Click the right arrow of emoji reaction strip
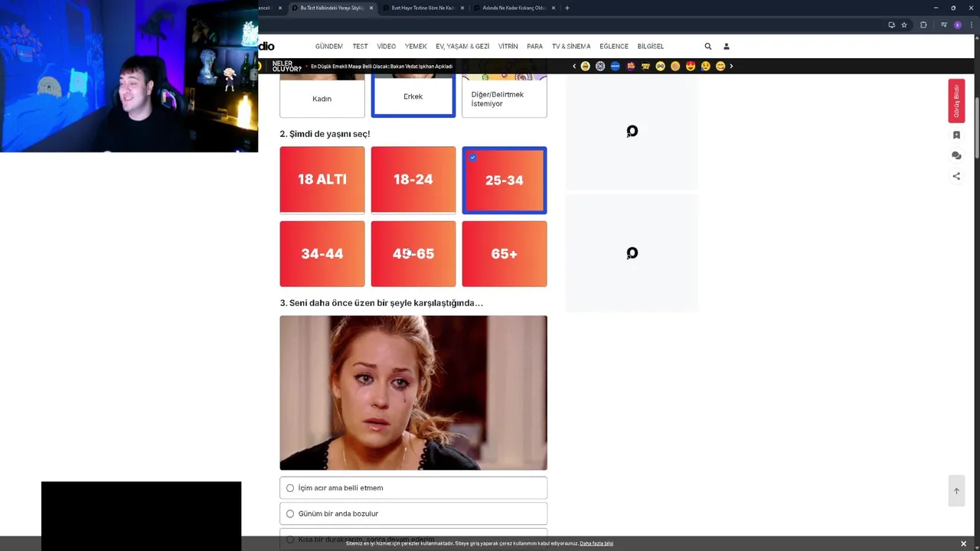Viewport: 980px width, 551px height. coord(731,66)
